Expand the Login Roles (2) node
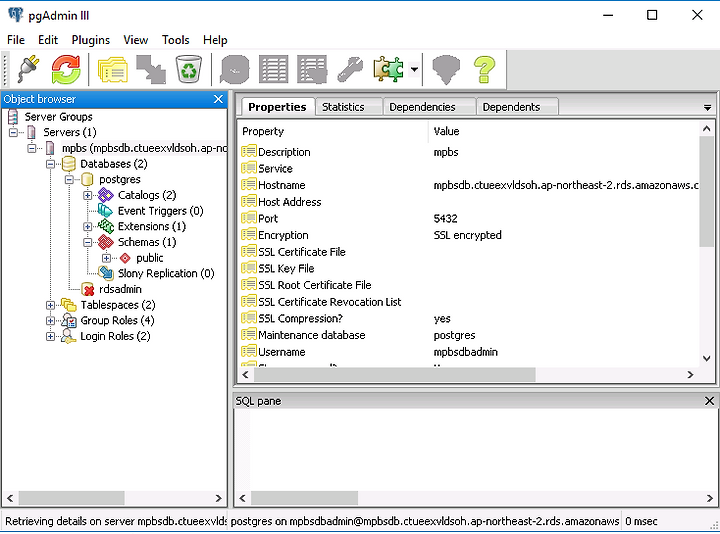This screenshot has height=534, width=720. pos(51,336)
